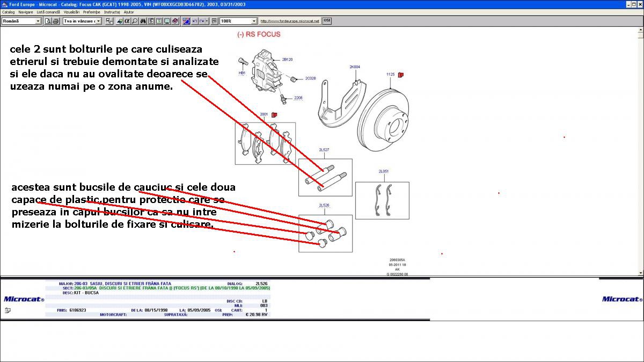
Task: Open the Listă comandă menu
Action: pyautogui.click(x=48, y=12)
